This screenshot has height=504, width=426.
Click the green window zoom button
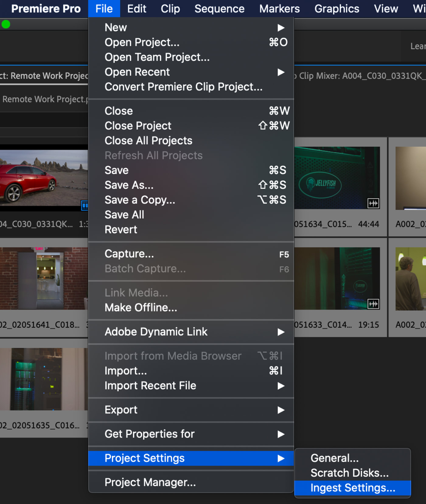pyautogui.click(x=5, y=24)
